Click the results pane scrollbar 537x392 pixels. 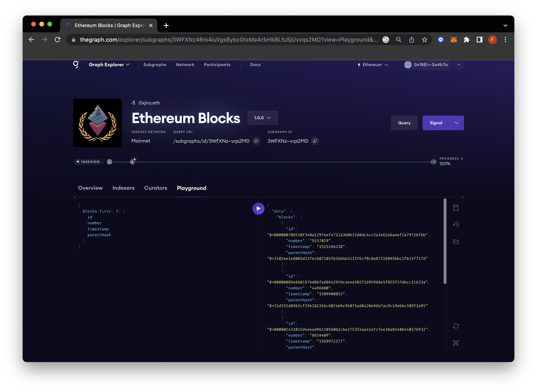click(445, 241)
